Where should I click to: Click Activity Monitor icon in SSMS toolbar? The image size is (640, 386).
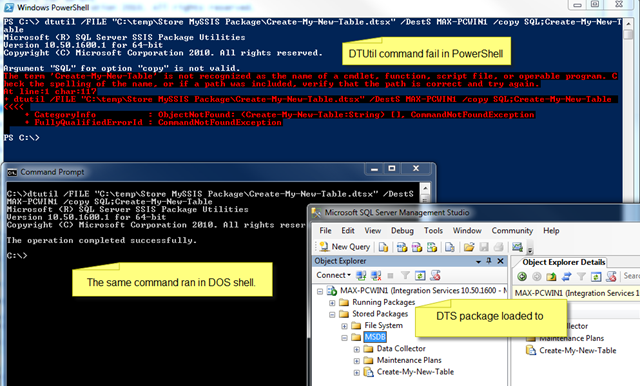point(517,247)
